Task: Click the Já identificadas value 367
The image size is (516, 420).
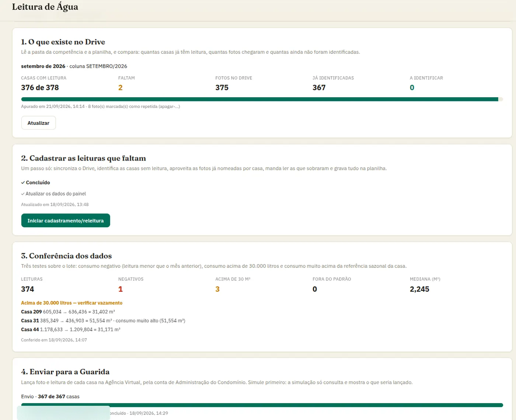Action: click(319, 88)
